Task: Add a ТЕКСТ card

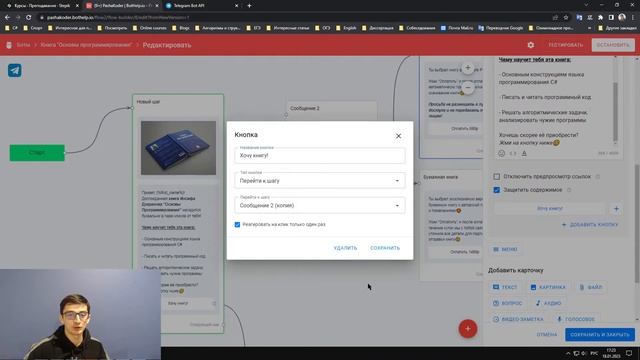Action: [505, 287]
